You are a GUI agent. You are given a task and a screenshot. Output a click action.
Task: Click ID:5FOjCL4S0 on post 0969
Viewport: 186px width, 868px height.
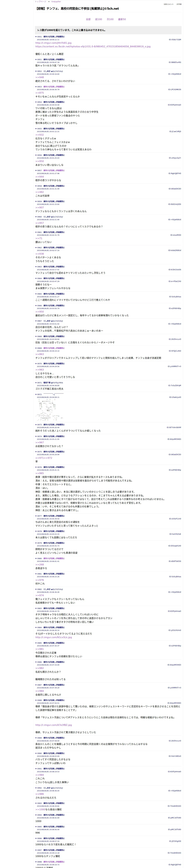coord(175,351)
